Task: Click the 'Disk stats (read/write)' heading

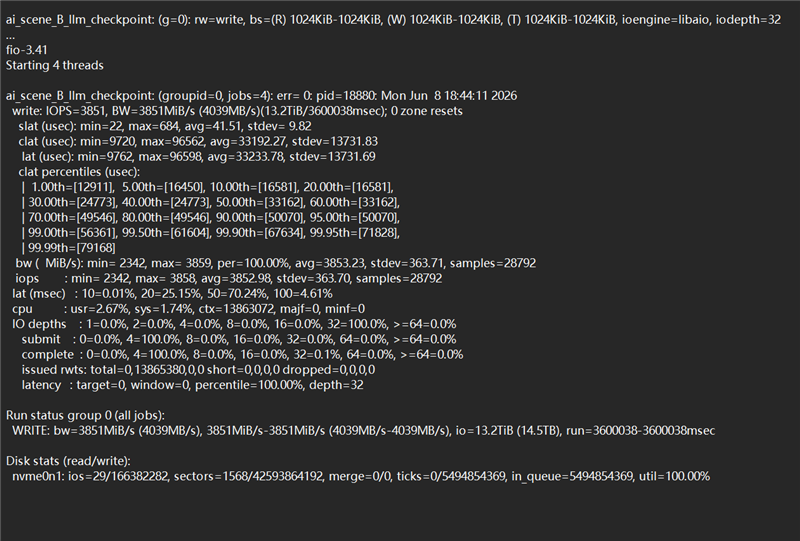Action: (68, 461)
